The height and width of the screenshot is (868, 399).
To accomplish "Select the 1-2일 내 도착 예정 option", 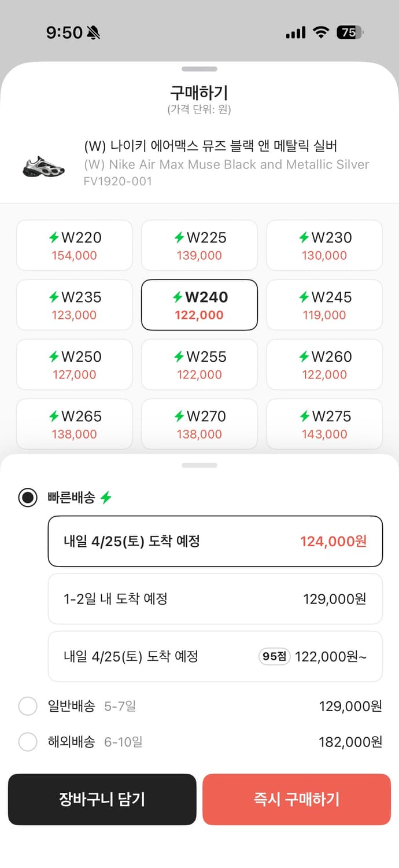I will [x=215, y=598].
